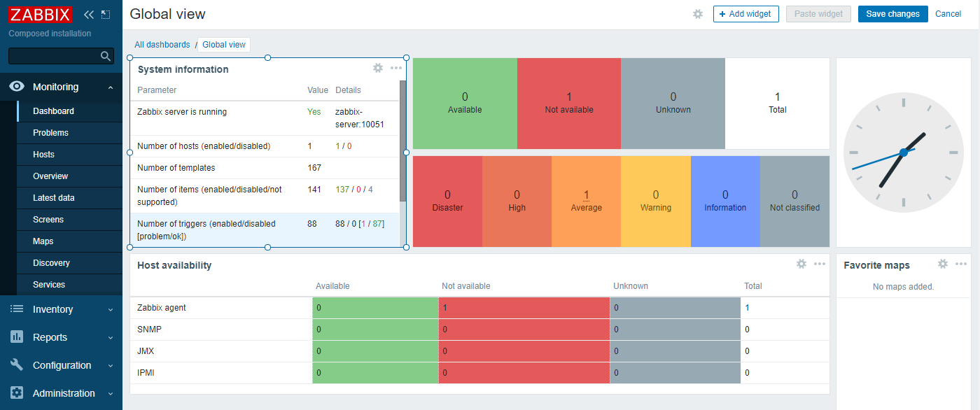Click the Monitoring eye icon in sidebar

click(16, 86)
